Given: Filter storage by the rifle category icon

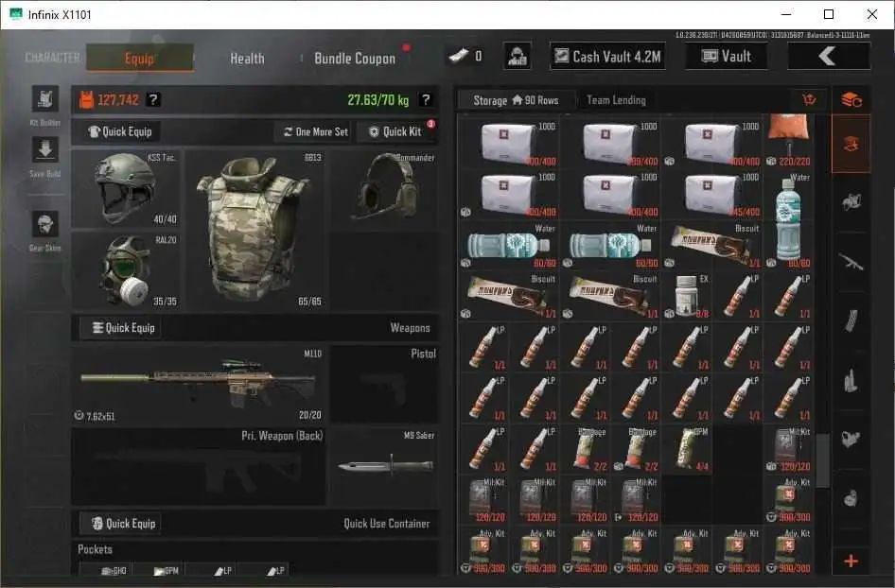Looking at the screenshot, I should click(851, 262).
